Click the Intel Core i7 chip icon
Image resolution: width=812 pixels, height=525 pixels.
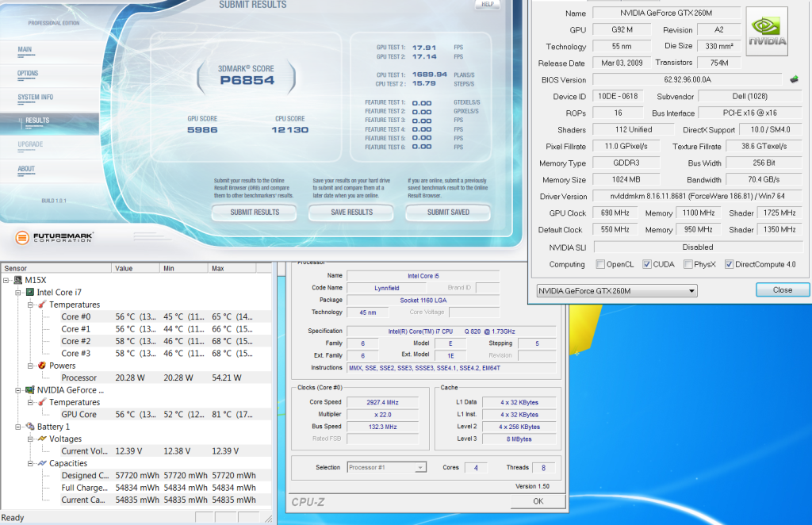(x=30, y=293)
